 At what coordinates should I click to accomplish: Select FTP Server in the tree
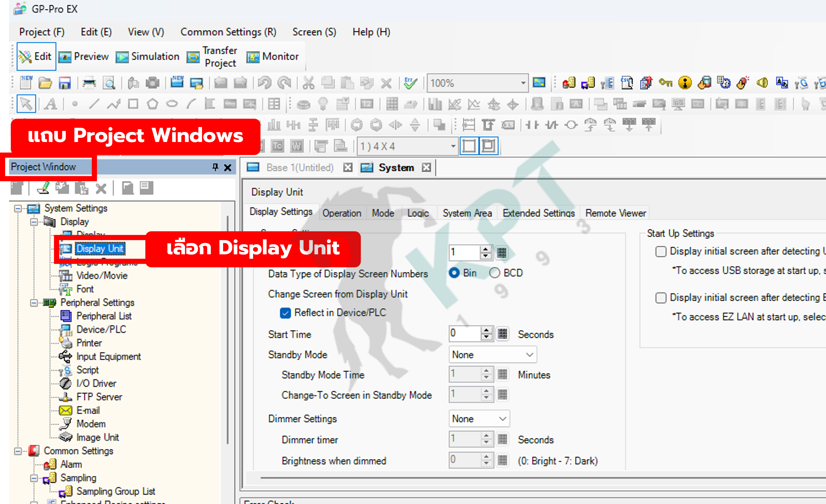click(x=99, y=397)
